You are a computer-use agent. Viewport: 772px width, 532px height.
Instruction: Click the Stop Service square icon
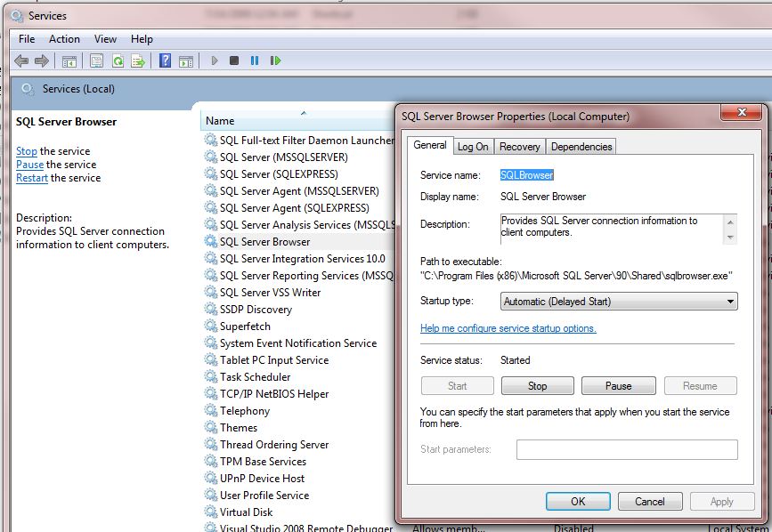pyautogui.click(x=234, y=60)
